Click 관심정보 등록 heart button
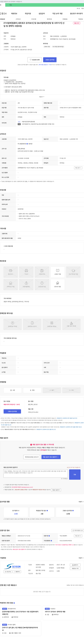 click(35, 60)
